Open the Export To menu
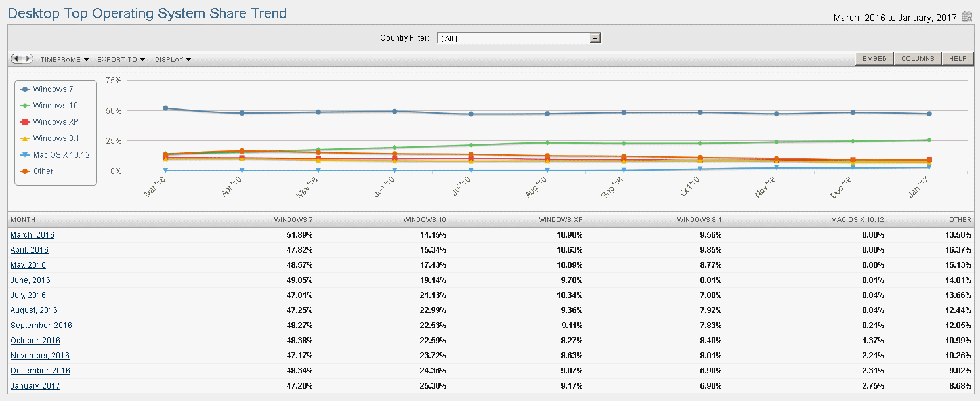The image size is (980, 401). 121,59
